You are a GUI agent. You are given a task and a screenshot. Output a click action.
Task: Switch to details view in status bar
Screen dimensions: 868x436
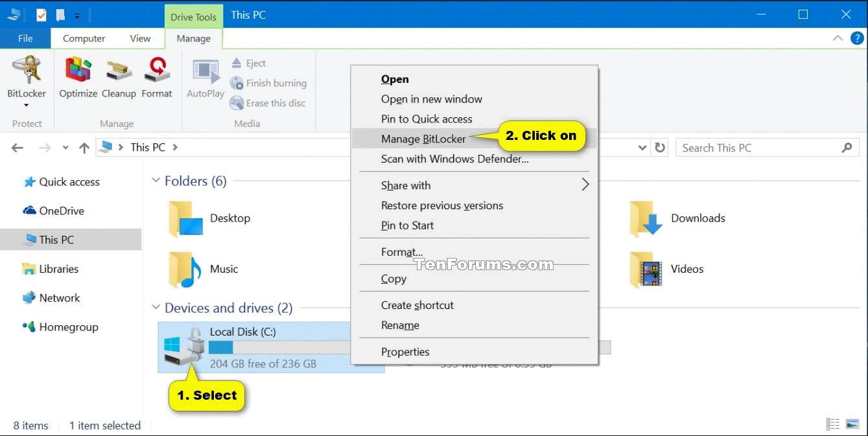(833, 424)
